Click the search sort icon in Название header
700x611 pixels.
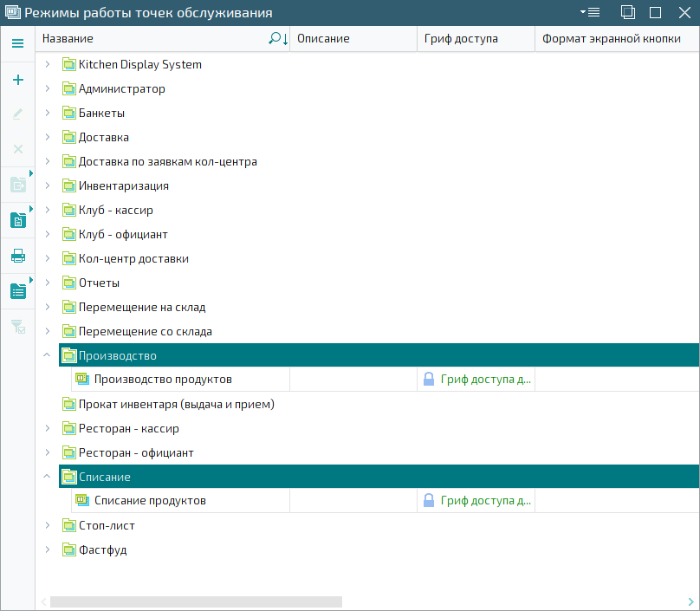(x=278, y=38)
